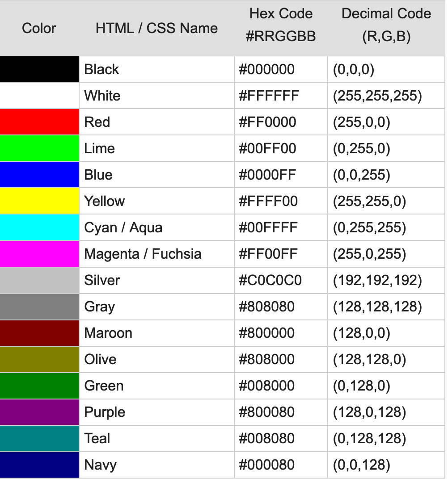Click the purple color swatch
The image size is (448, 479).
click(x=39, y=412)
